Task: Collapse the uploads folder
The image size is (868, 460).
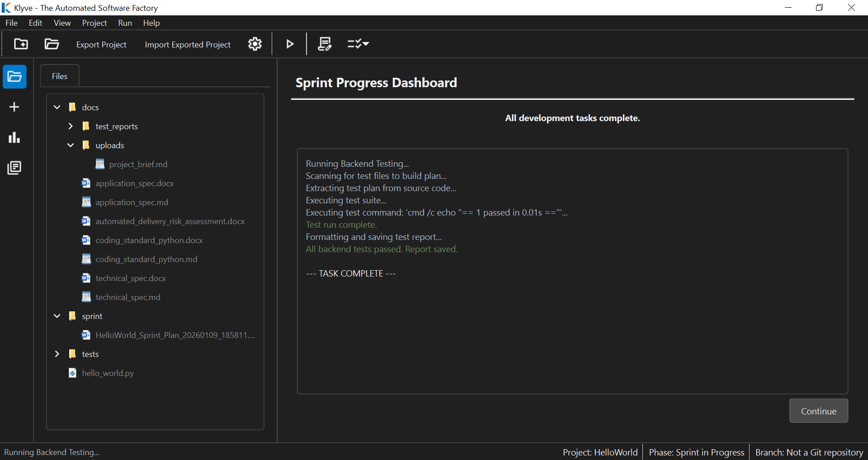Action: click(71, 145)
